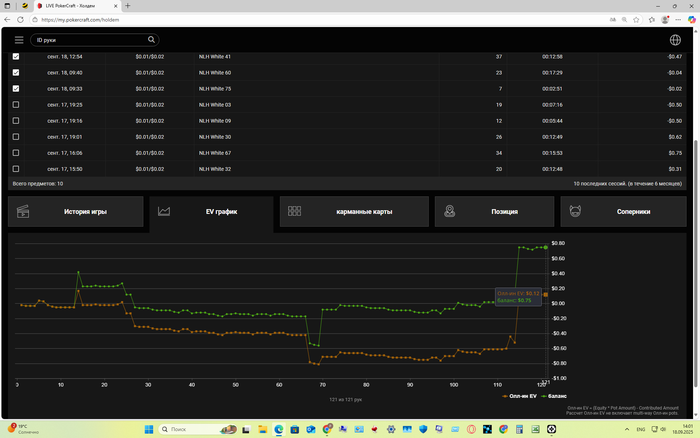Open the hamburger menu icon
Screen dimensions: 700x438
[19, 40]
